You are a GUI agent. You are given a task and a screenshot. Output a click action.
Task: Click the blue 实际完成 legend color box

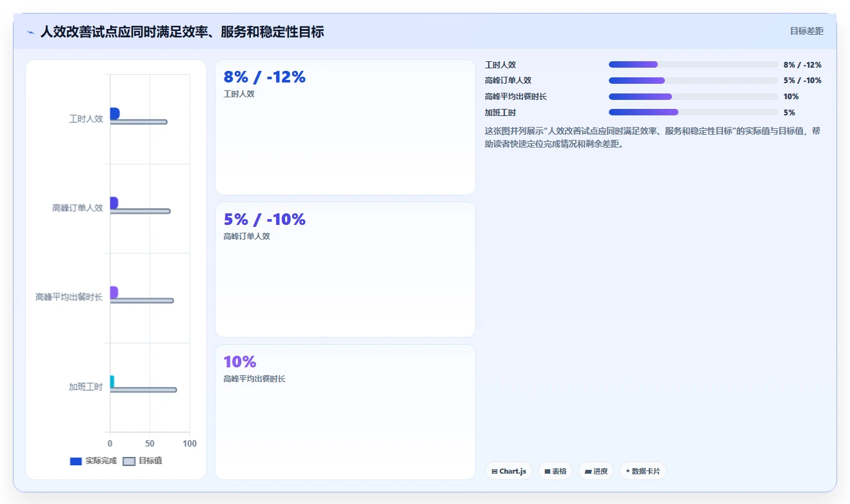[75, 461]
